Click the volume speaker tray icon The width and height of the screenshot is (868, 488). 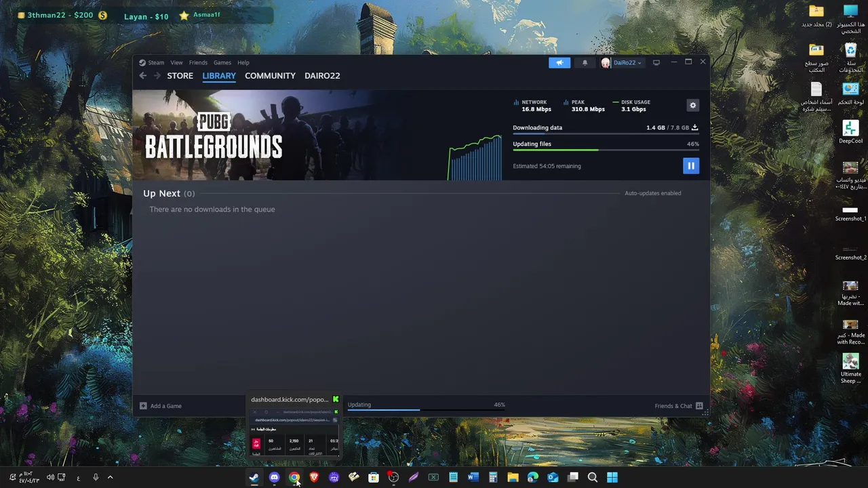pos(50,477)
